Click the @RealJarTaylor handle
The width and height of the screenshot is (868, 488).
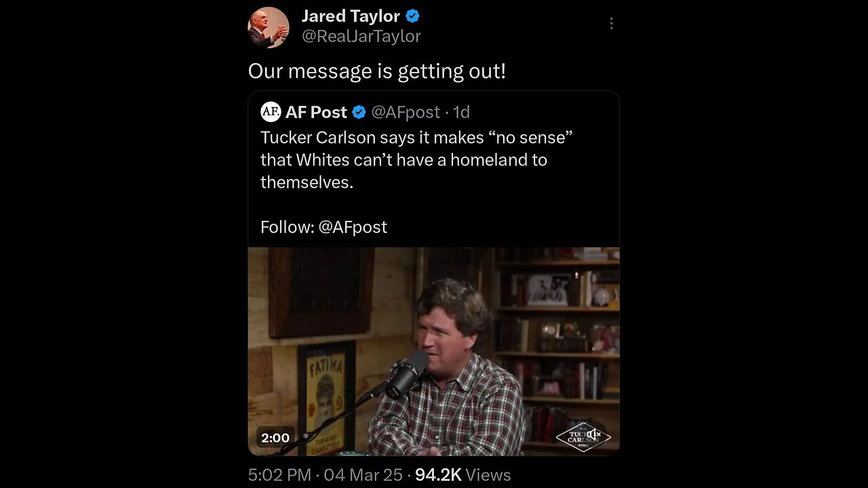[x=361, y=37]
